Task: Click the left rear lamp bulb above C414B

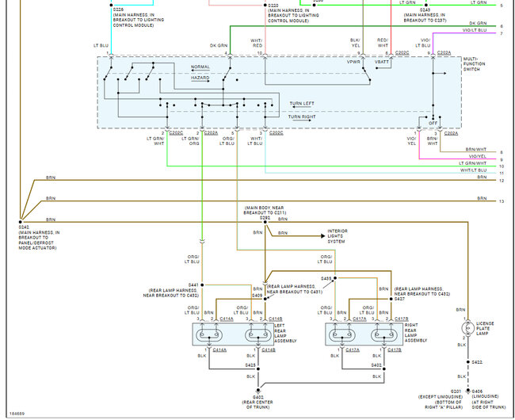Action: (x=258, y=335)
